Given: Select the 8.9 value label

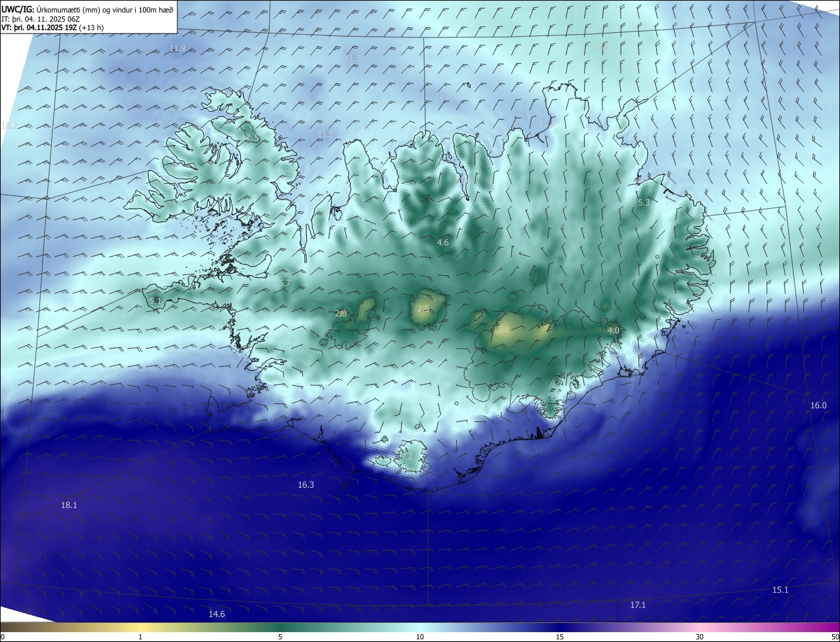Looking at the screenshot, I should tap(602, 47).
